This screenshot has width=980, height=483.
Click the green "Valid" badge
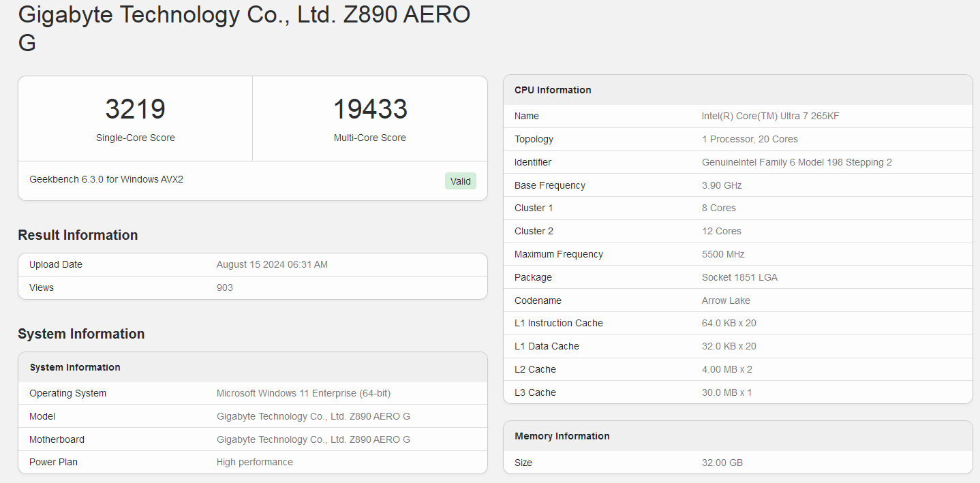461,181
